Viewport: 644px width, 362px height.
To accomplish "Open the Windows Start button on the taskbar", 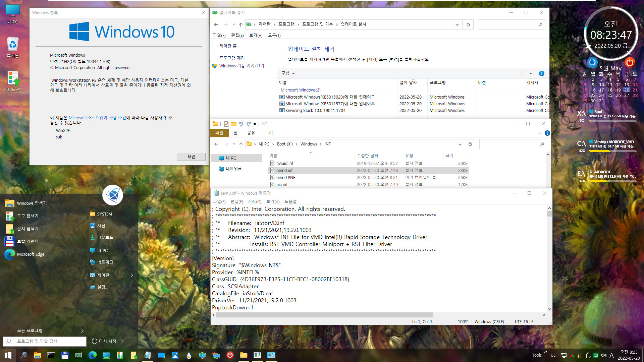I will [x=8, y=355].
